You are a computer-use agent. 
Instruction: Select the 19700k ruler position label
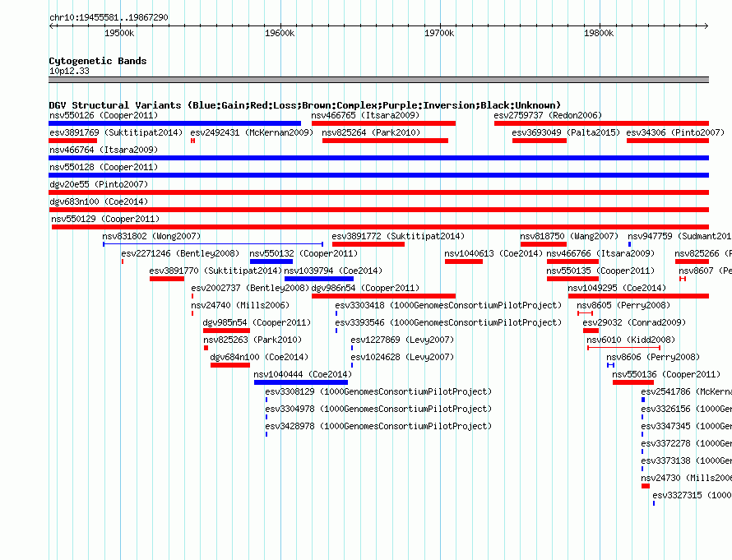click(x=439, y=33)
